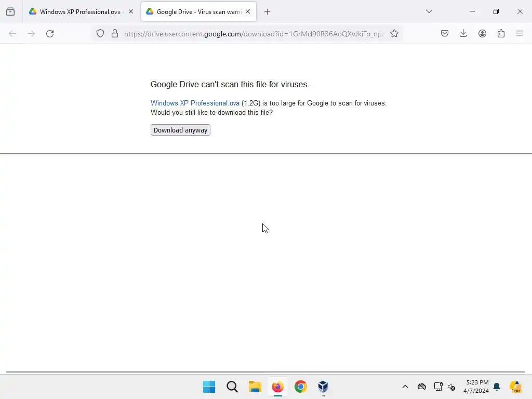
Task: Open network status tray icon
Action: point(438,387)
